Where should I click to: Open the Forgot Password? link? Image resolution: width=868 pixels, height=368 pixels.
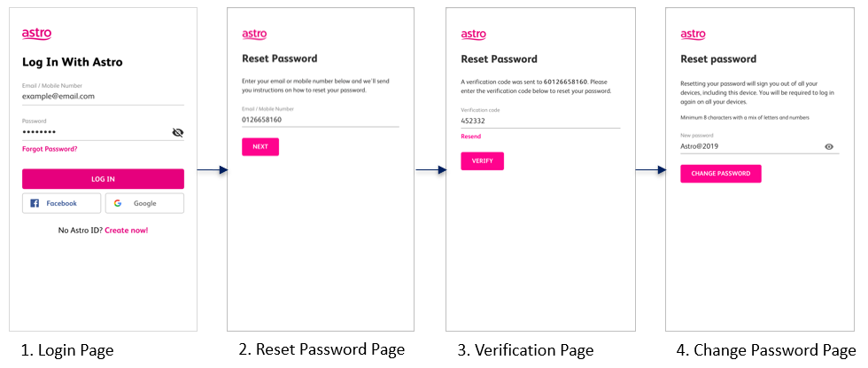tap(50, 149)
